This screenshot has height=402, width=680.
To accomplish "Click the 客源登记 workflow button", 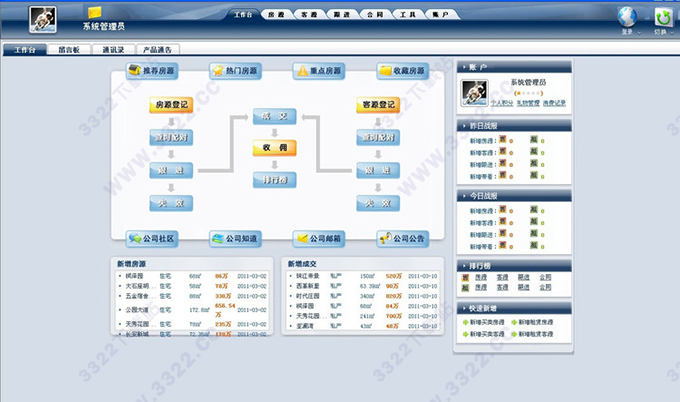I will point(378,105).
